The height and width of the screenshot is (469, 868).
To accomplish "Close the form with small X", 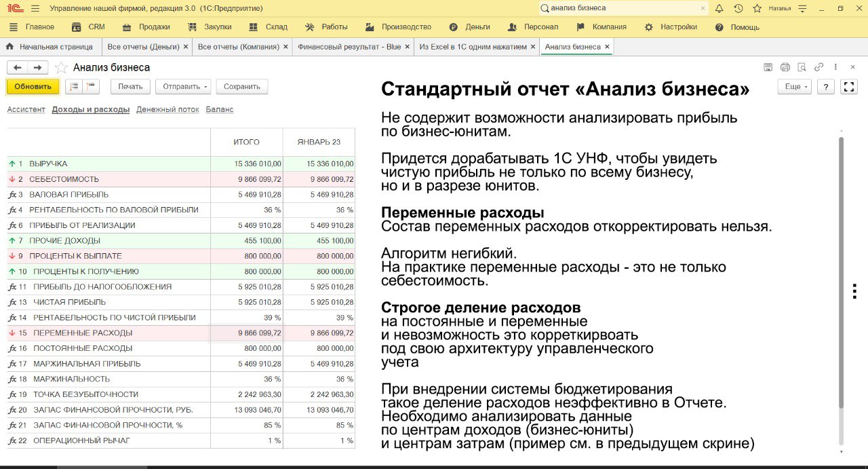I will click(x=852, y=67).
